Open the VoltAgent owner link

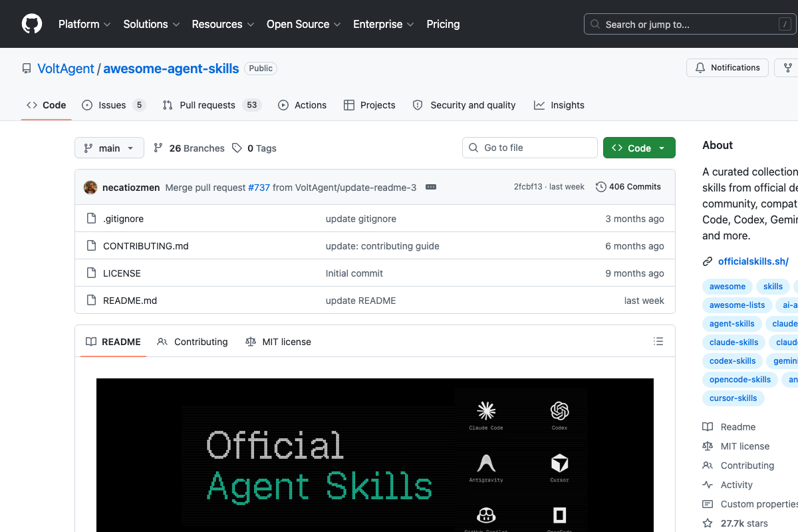(x=66, y=68)
